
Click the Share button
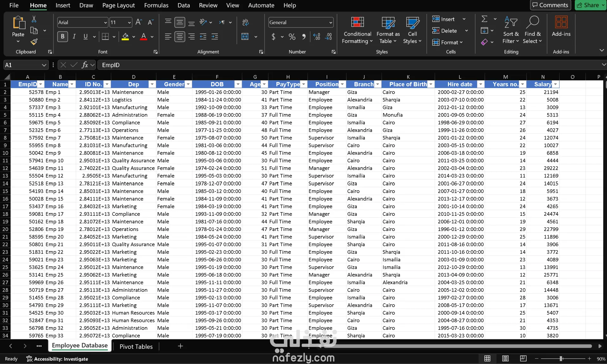(x=590, y=5)
